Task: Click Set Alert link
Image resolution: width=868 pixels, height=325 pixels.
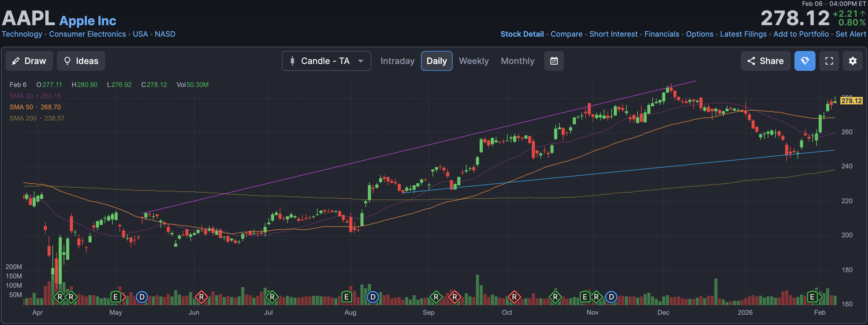Action: 851,34
